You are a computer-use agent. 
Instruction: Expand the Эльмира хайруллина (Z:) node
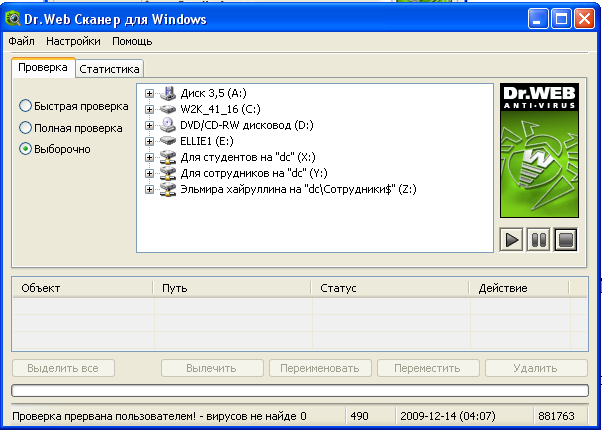click(149, 189)
